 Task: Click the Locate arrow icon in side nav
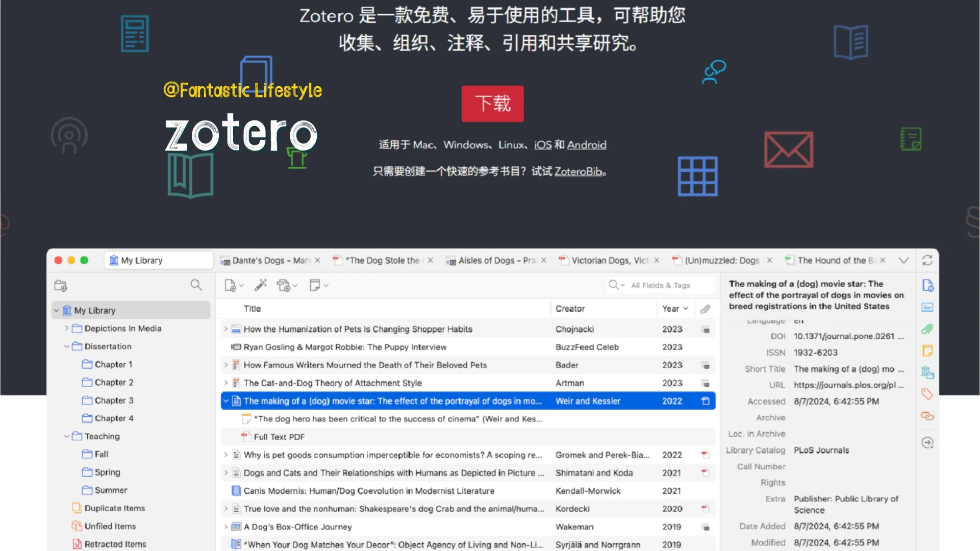click(927, 443)
